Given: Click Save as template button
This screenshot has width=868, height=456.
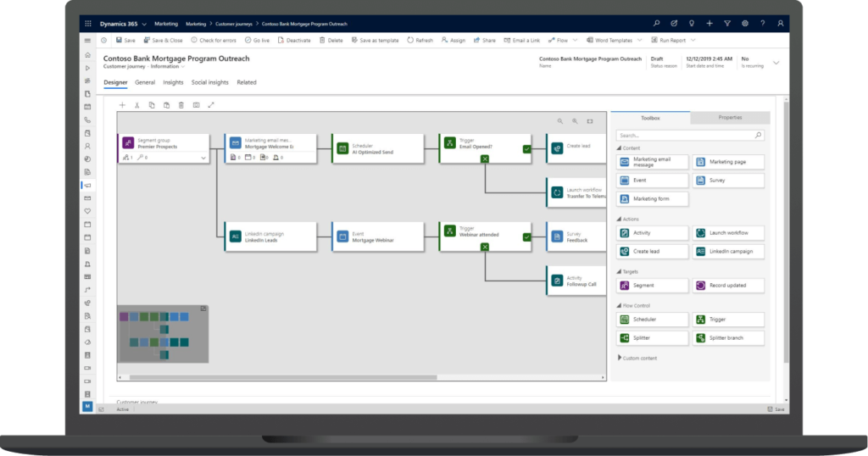Looking at the screenshot, I should pos(375,41).
